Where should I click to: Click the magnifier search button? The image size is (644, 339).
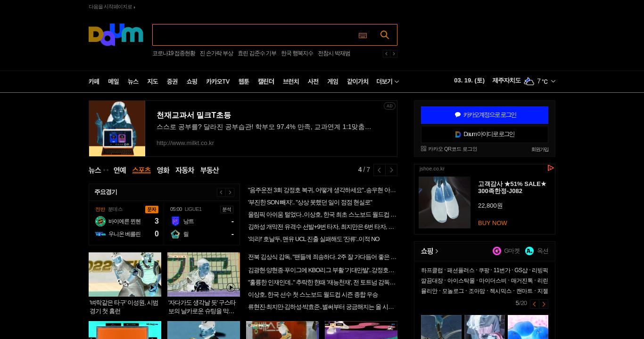coord(385,35)
